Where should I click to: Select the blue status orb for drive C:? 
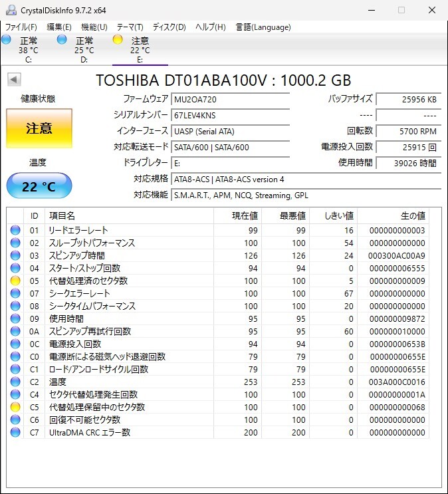point(6,40)
